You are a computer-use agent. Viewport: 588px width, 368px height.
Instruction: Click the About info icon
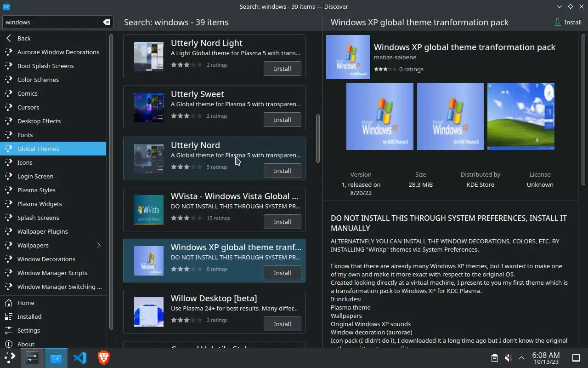pos(9,344)
